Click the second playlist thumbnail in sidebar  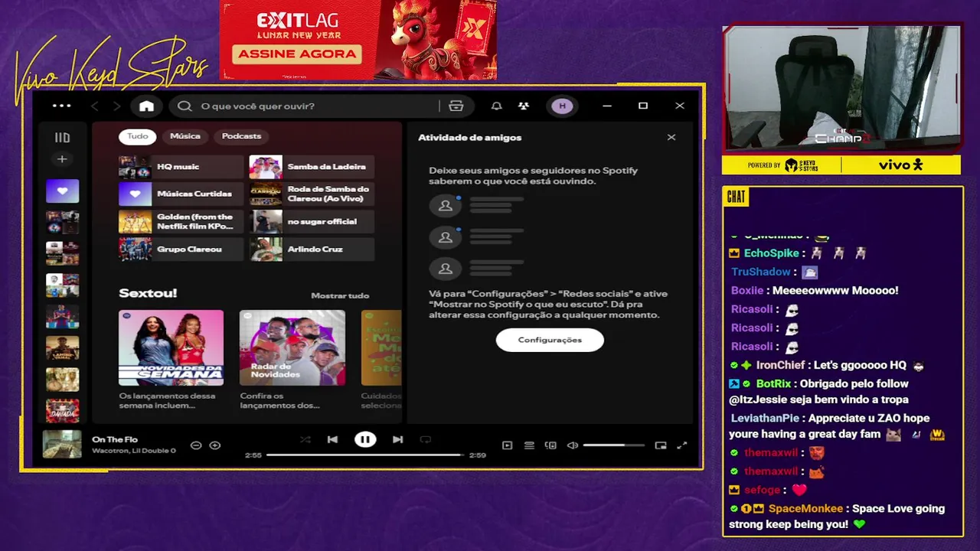[x=62, y=223]
